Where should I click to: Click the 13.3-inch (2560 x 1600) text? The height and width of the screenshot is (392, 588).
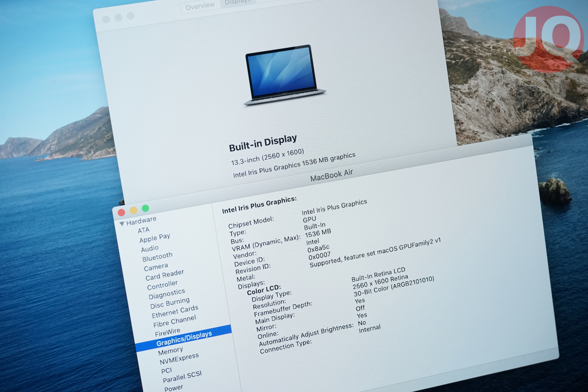tap(268, 157)
